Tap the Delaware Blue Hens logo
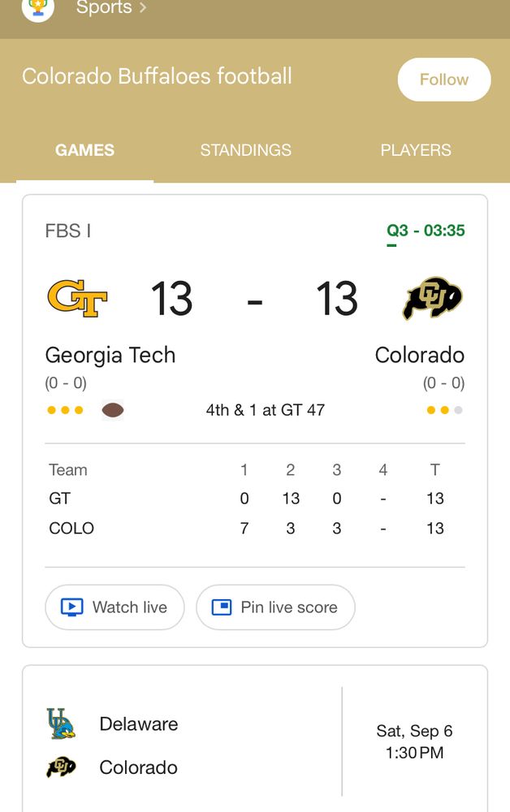The height and width of the screenshot is (812, 510). 61,723
